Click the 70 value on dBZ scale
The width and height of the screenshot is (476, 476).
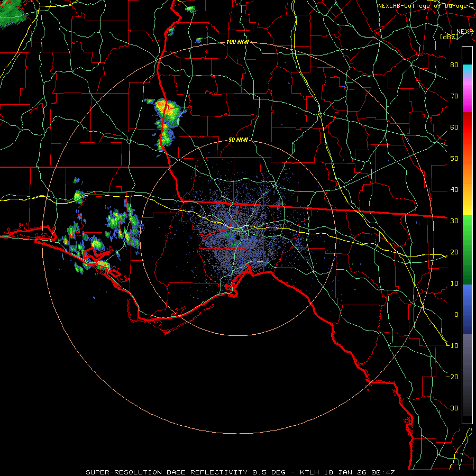pos(454,96)
